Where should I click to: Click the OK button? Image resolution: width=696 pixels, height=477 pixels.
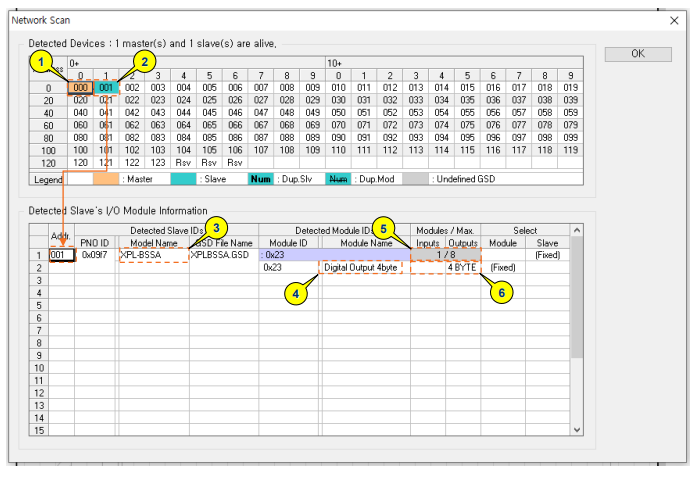click(x=637, y=54)
